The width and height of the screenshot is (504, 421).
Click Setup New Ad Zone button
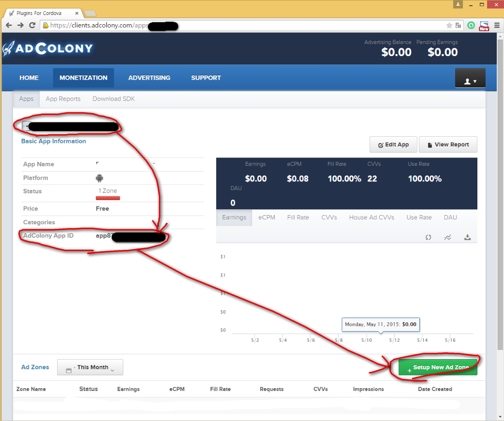tap(438, 367)
